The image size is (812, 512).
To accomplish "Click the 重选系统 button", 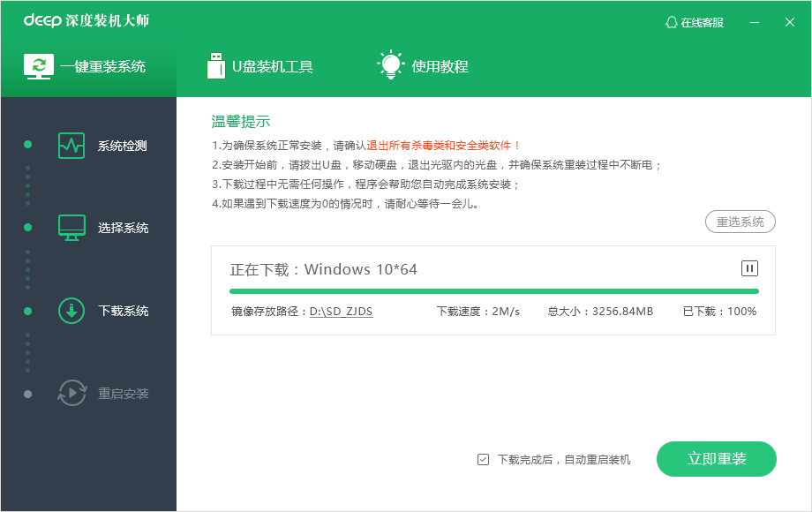I will coord(741,222).
